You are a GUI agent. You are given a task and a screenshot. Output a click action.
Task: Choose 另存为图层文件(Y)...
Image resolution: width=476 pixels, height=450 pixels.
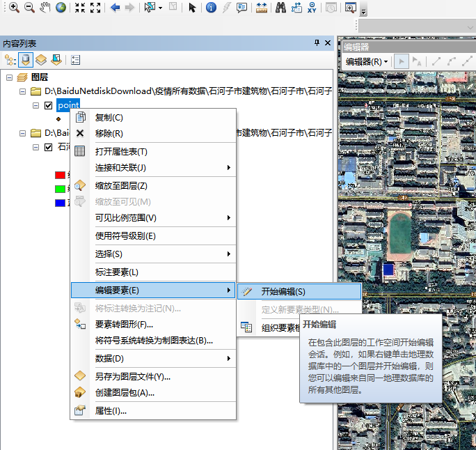coord(153,376)
